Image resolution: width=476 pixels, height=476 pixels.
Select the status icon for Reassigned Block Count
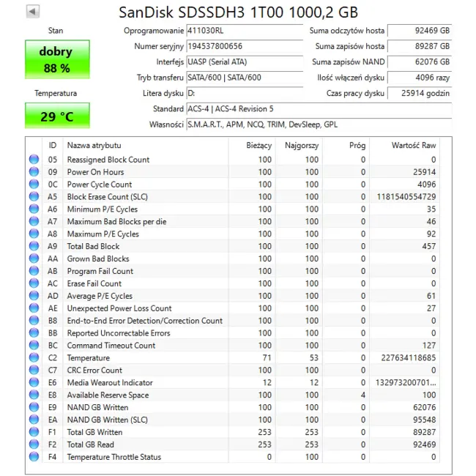point(34,160)
